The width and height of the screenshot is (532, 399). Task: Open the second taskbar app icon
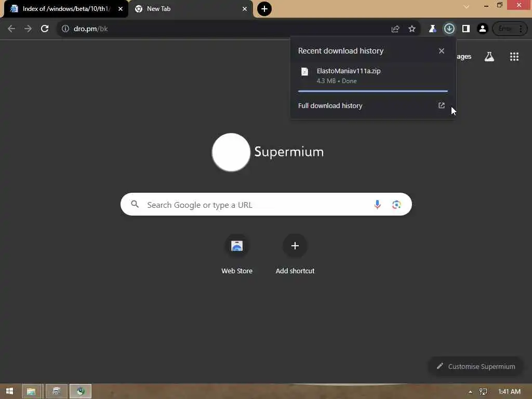coord(56,391)
